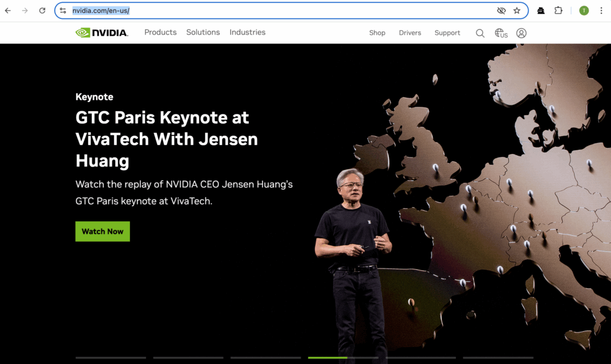Open the Extensions puzzle-piece icon
The height and width of the screenshot is (364, 611).
tap(558, 11)
